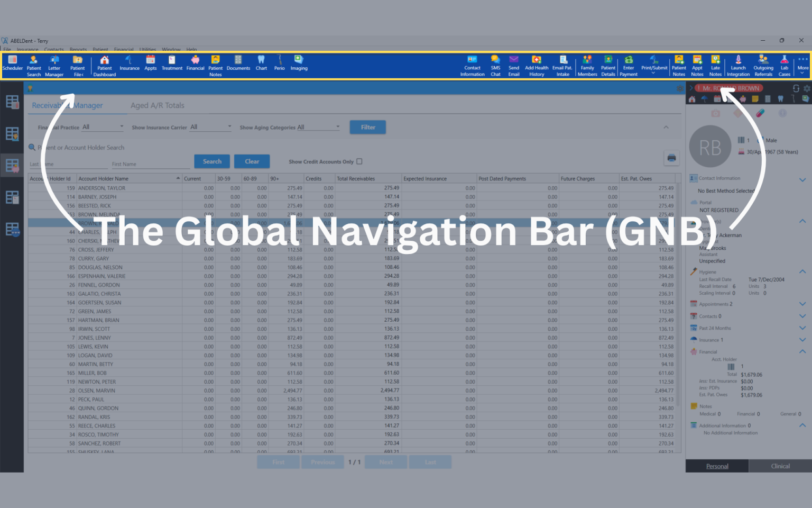Click the Search button
Screen dimensions: 812x508
coord(211,161)
